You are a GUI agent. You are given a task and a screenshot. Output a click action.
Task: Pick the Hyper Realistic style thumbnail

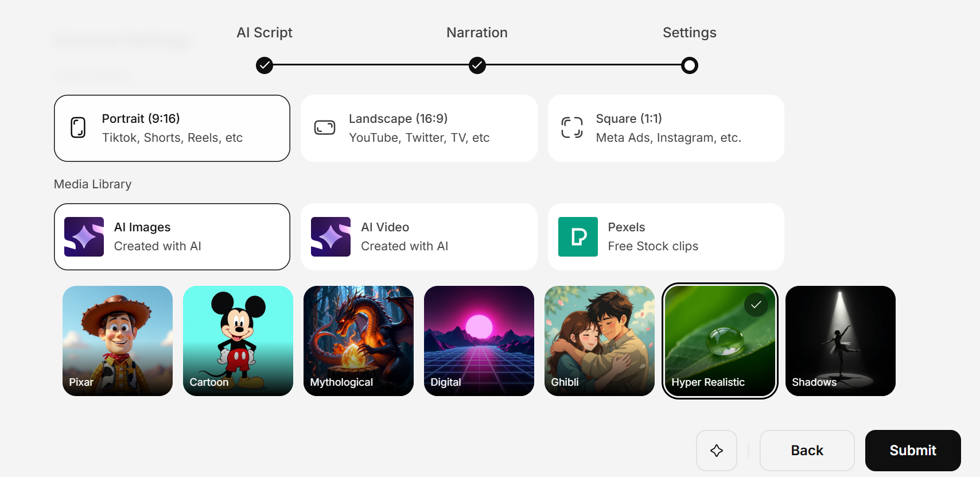coord(720,341)
